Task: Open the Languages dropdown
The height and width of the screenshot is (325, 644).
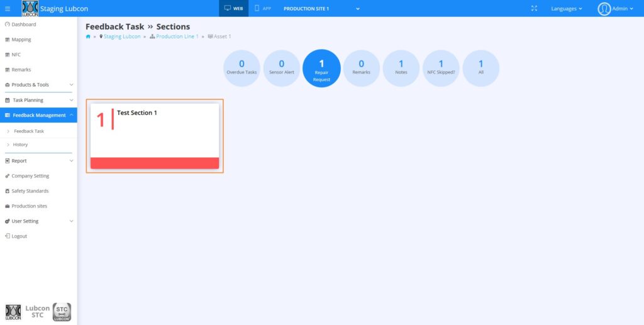Action: coord(566,9)
